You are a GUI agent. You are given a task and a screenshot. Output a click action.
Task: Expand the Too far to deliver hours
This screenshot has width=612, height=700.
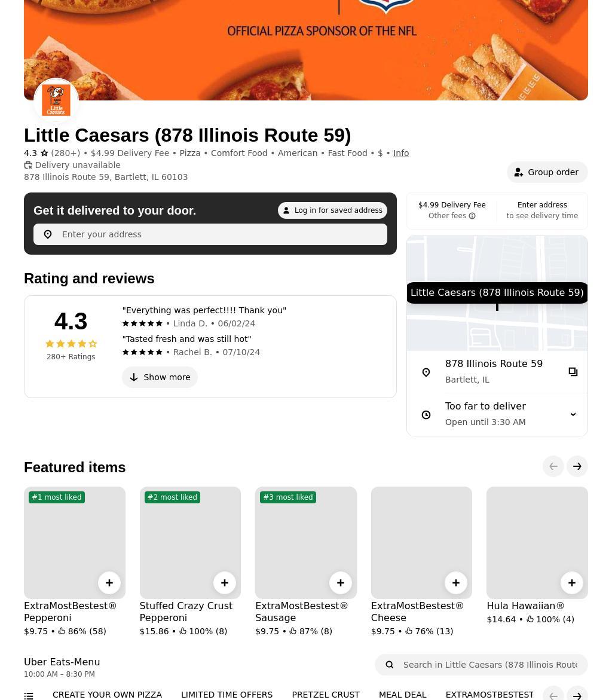[x=573, y=414]
